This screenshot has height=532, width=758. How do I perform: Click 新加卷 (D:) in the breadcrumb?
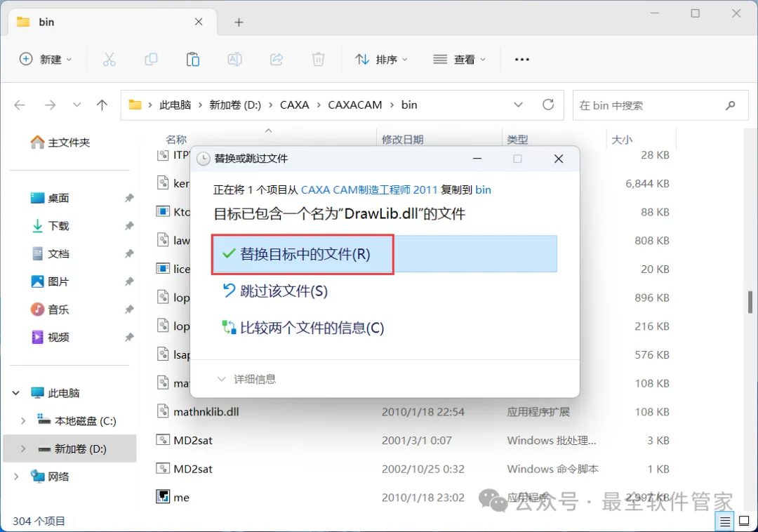(235, 105)
